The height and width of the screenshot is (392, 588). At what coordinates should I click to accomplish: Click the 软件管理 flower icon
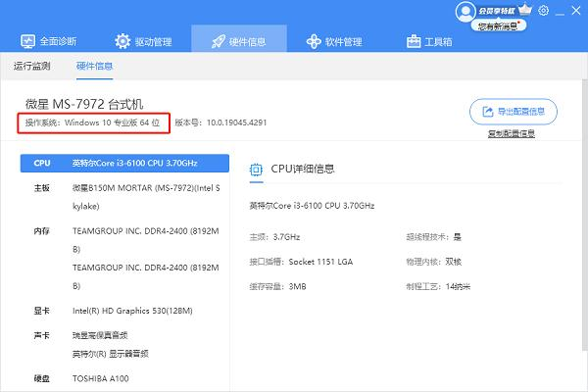pos(314,41)
